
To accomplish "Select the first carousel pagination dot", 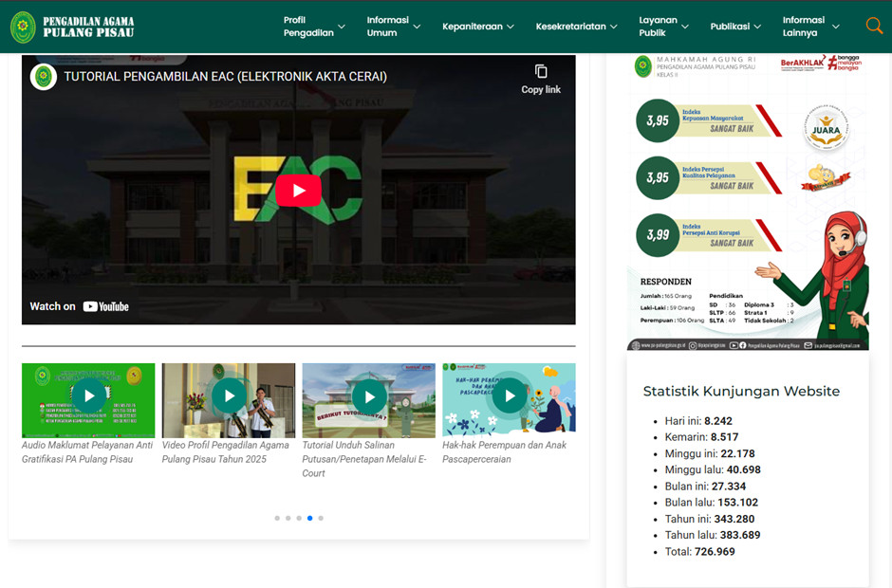I will tap(277, 518).
